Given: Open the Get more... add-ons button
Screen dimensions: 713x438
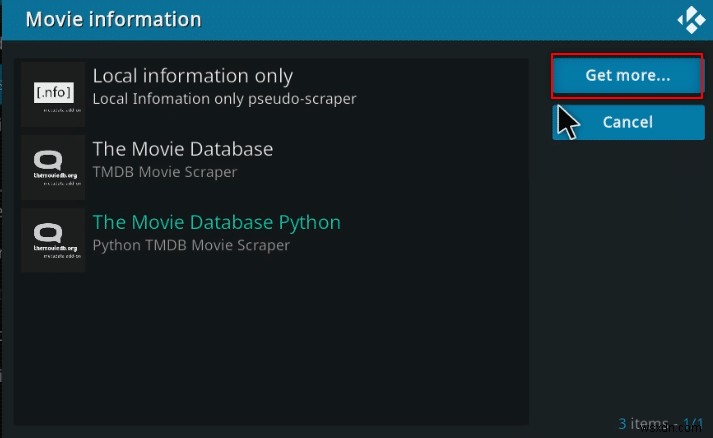Looking at the screenshot, I should pyautogui.click(x=628, y=76).
